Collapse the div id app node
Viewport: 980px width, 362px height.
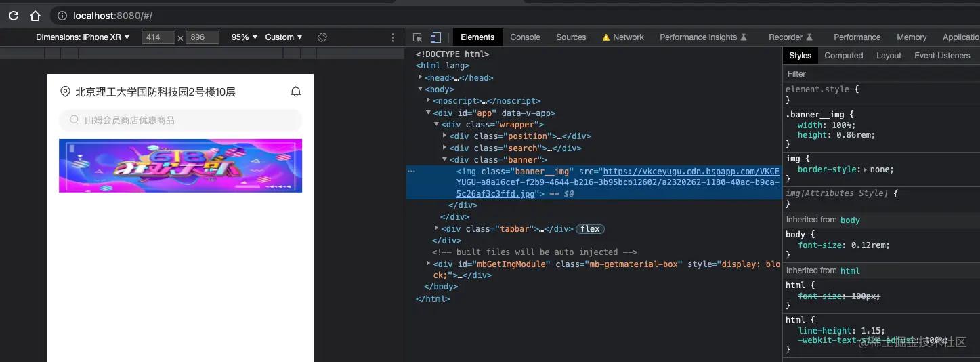click(429, 113)
